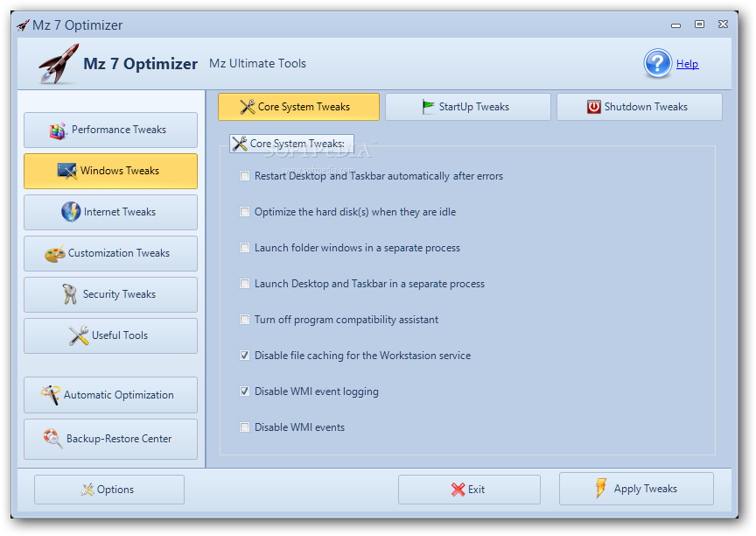756x536 pixels.
Task: Switch to the Core System Tweaks tab
Action: click(x=298, y=107)
